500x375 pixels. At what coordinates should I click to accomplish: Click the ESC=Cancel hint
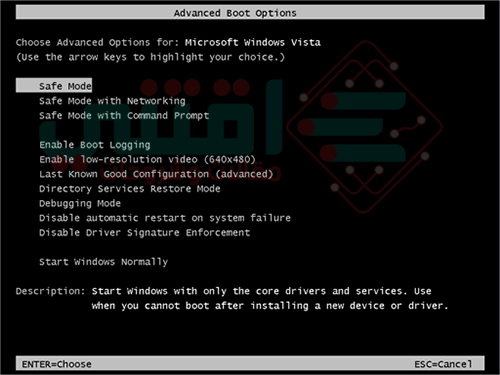pos(443,364)
